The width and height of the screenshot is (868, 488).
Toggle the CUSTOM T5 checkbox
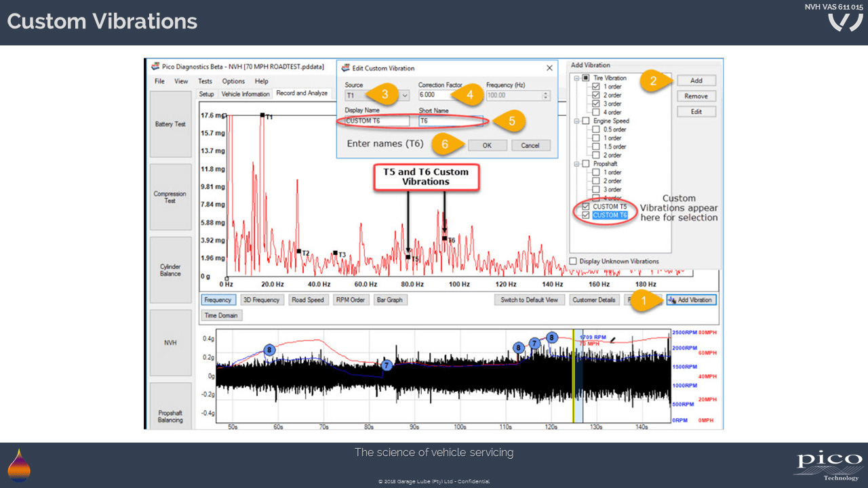click(x=587, y=207)
